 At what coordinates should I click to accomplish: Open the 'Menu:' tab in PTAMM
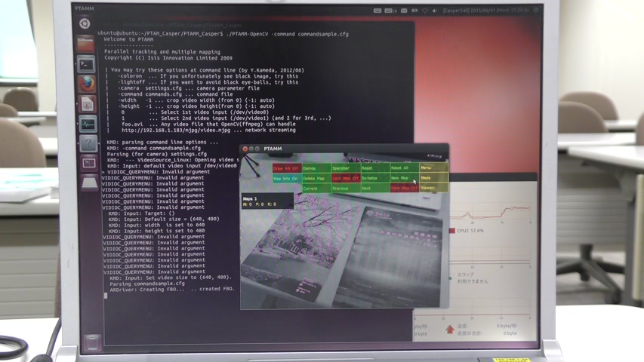pyautogui.click(x=433, y=167)
